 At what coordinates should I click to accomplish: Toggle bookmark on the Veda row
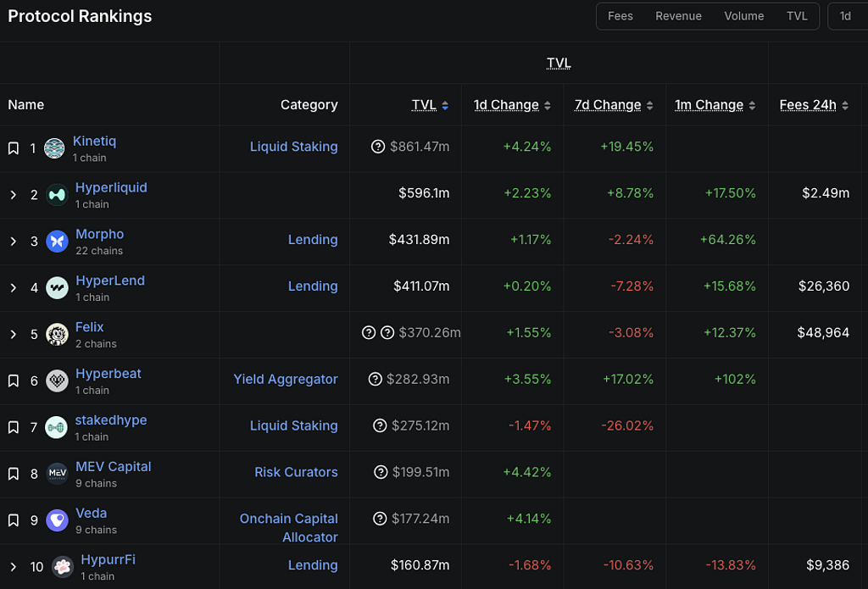14,520
